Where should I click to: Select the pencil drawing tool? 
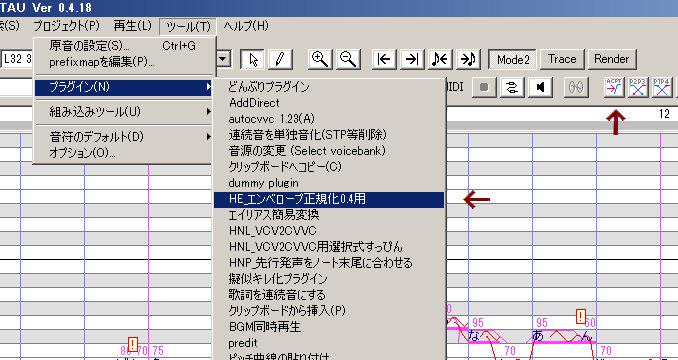[x=280, y=59]
